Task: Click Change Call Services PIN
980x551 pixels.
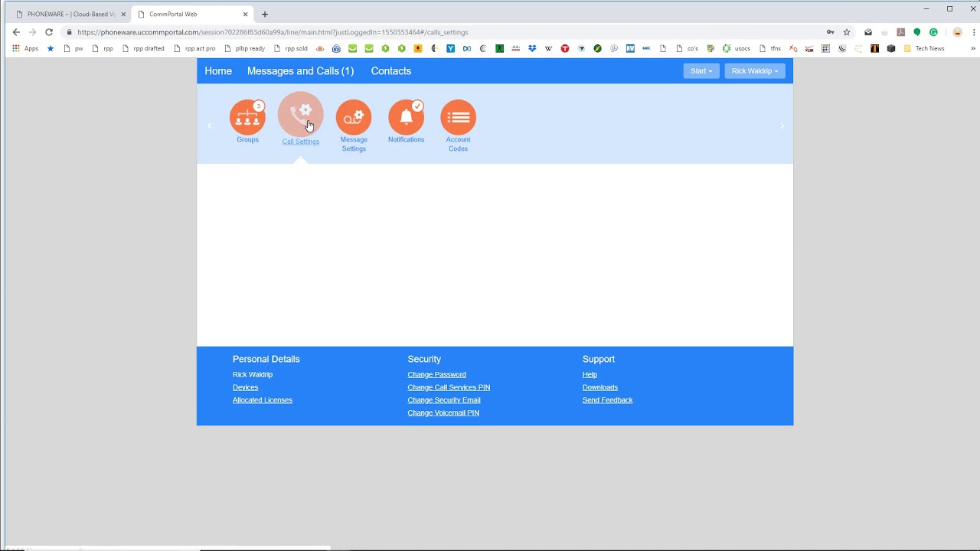Action: pos(449,387)
